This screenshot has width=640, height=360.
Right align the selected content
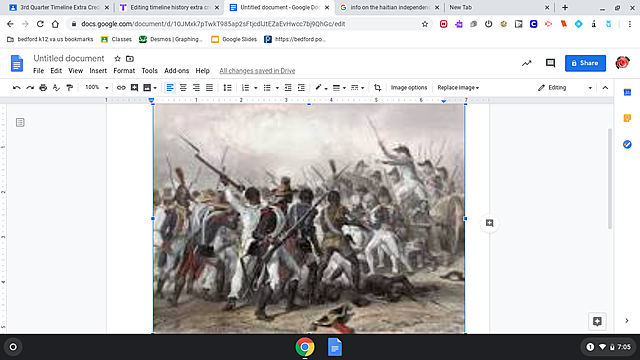pos(196,88)
